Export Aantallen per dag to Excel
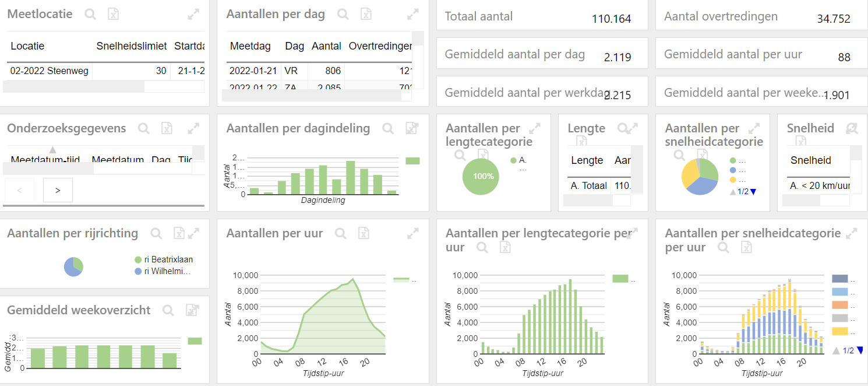The height and width of the screenshot is (386, 868). tap(366, 14)
